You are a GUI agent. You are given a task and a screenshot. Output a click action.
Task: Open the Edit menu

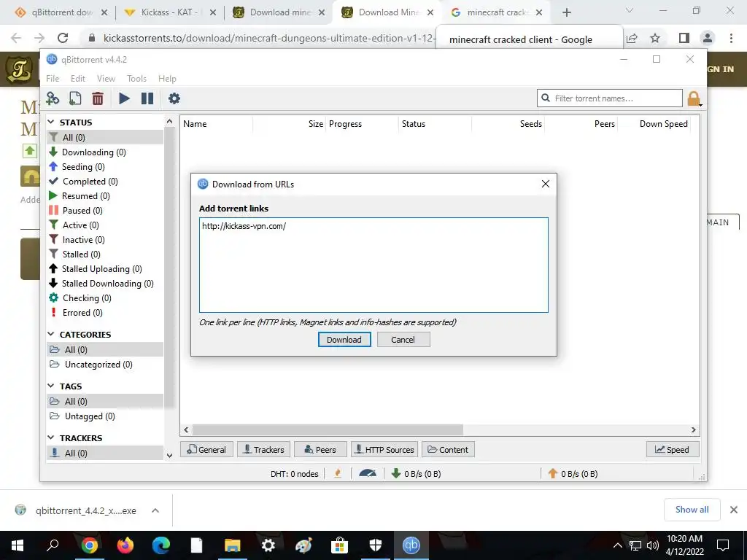point(77,79)
